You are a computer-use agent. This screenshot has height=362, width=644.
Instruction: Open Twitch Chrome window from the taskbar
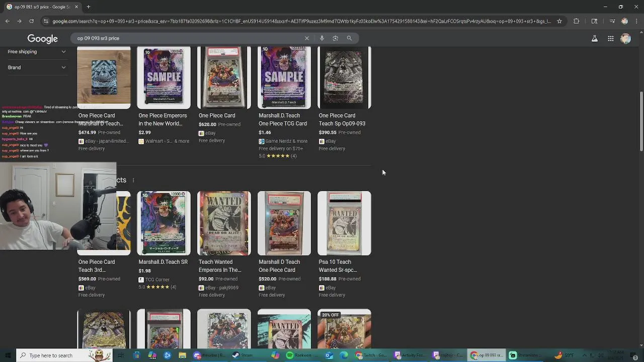pos(371,355)
